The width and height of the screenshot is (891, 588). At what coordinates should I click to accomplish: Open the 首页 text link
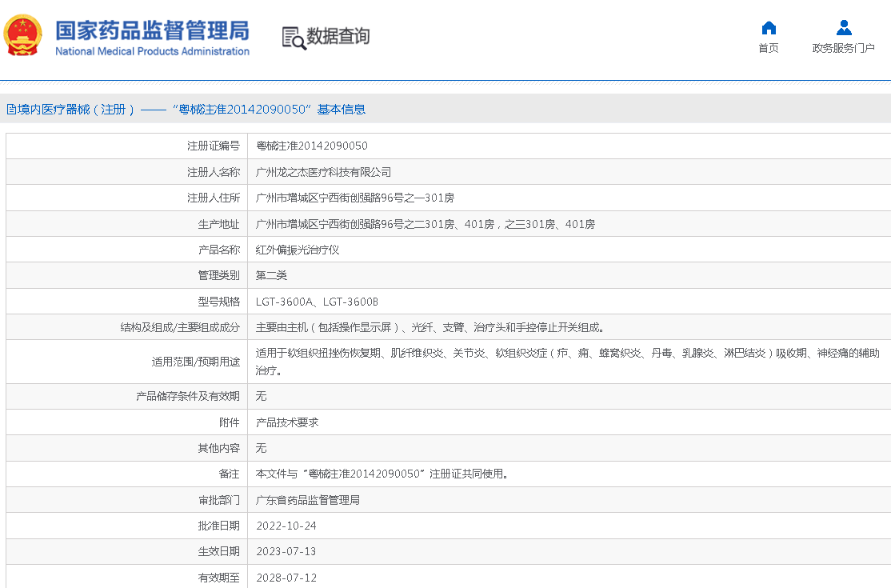tap(769, 49)
